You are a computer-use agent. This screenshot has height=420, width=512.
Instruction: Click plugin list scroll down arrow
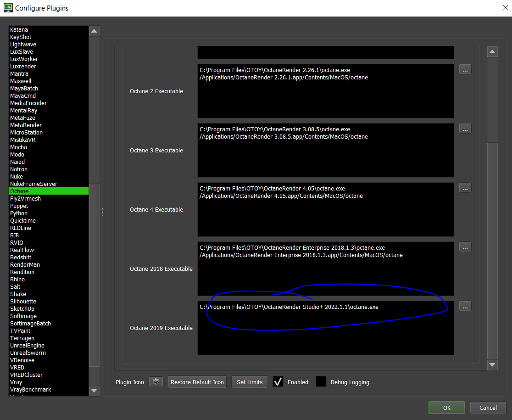(x=94, y=390)
